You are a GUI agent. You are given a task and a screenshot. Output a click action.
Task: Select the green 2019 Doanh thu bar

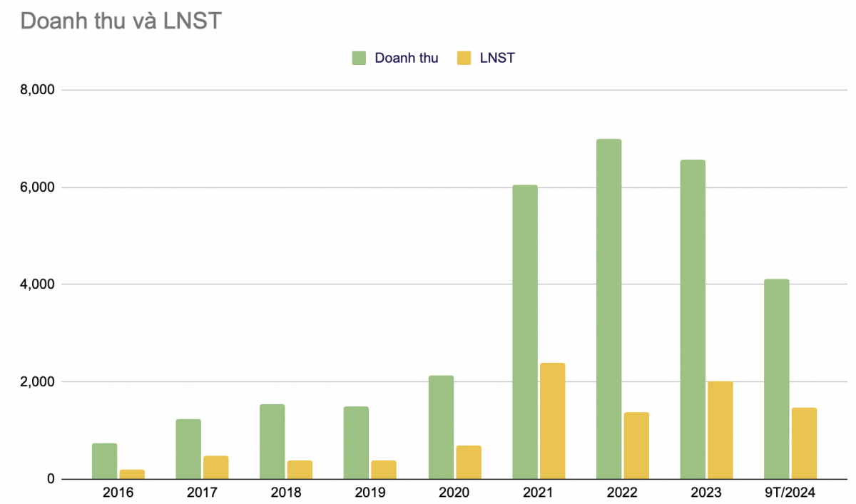coord(357,443)
